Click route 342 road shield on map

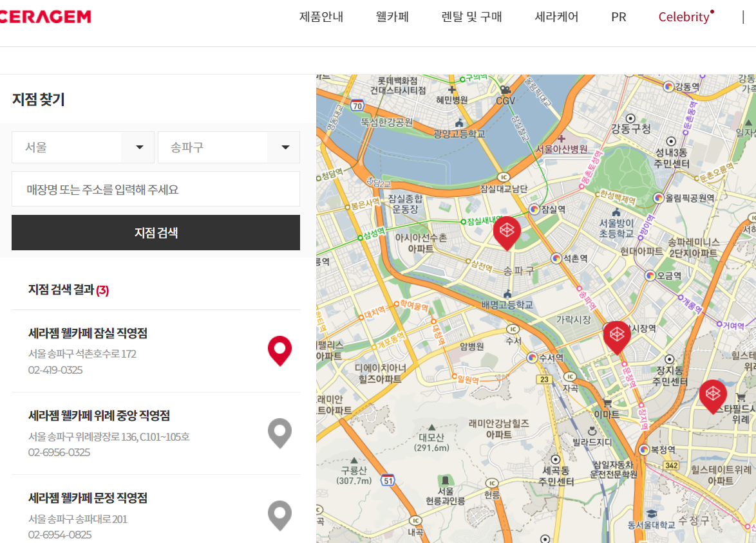(672, 465)
